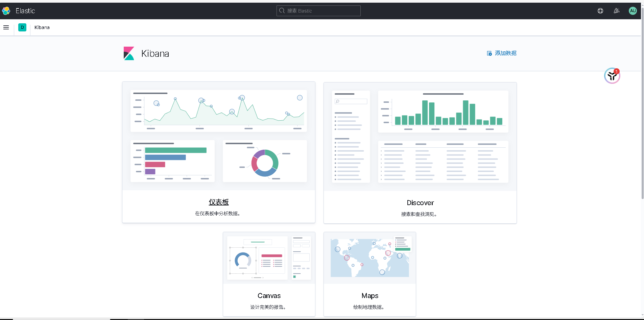Viewport: 644px width, 320px height.
Task: Open the Discover card
Action: pos(420,203)
